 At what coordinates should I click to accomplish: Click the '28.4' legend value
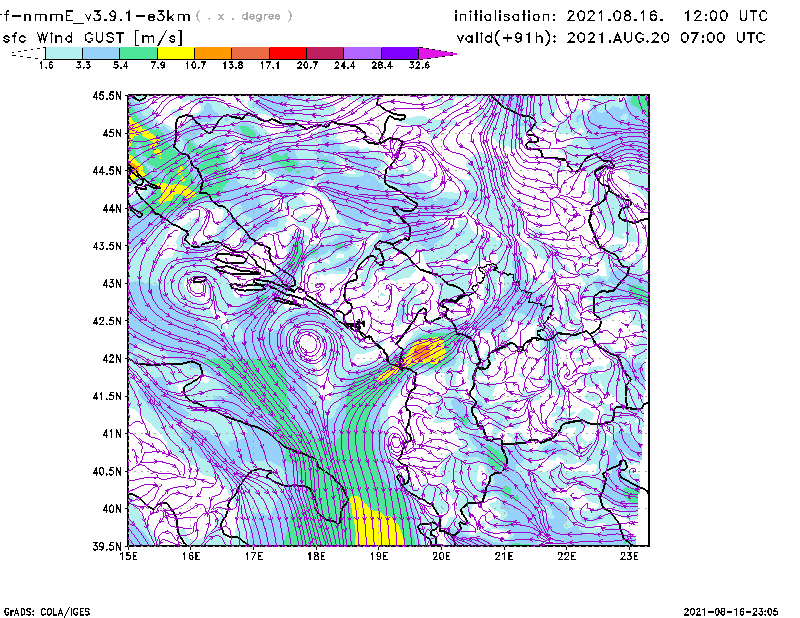(x=382, y=65)
